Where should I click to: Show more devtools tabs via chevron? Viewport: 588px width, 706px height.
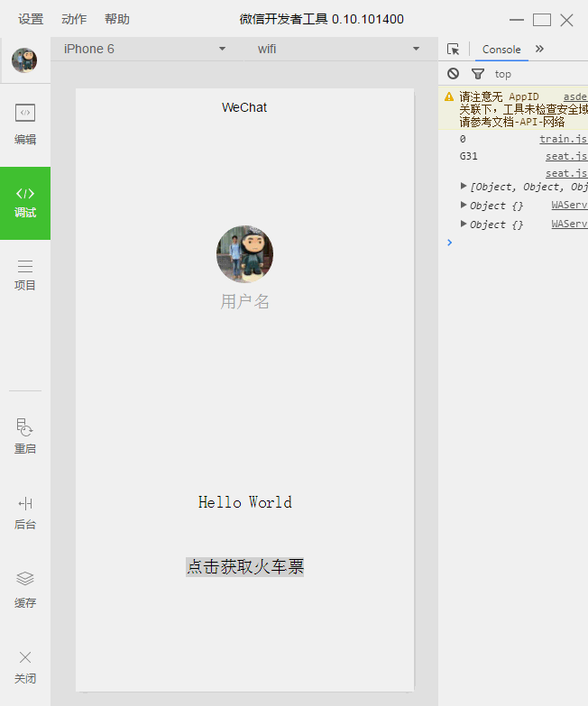(x=539, y=49)
